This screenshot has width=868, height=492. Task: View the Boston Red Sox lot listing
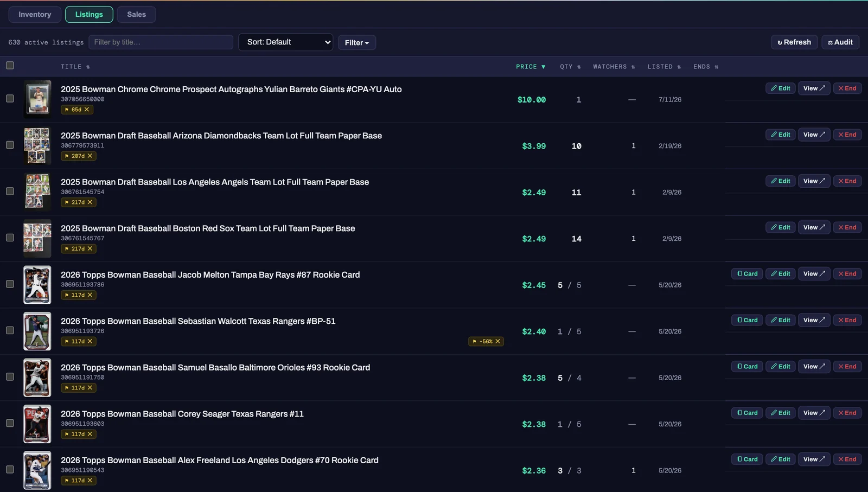pos(814,227)
